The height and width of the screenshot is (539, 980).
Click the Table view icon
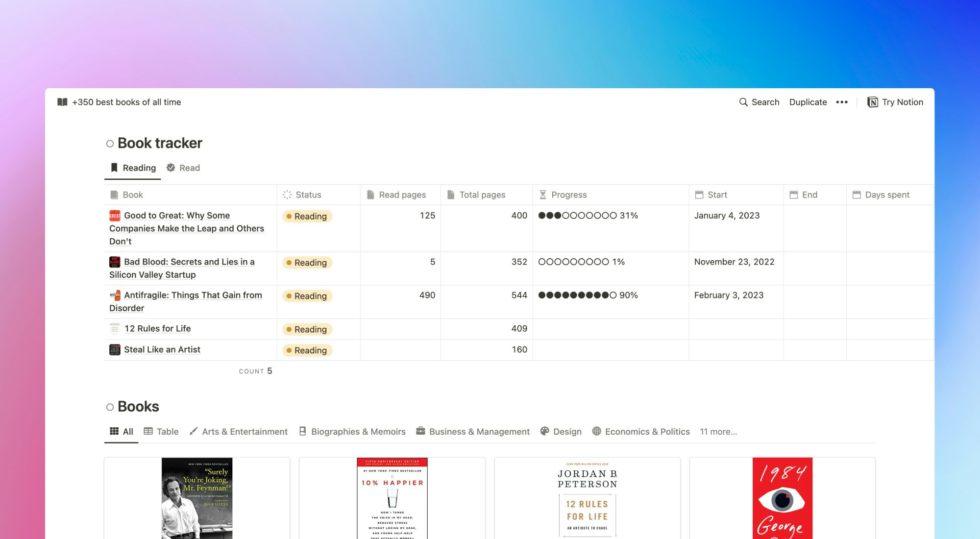tap(148, 431)
